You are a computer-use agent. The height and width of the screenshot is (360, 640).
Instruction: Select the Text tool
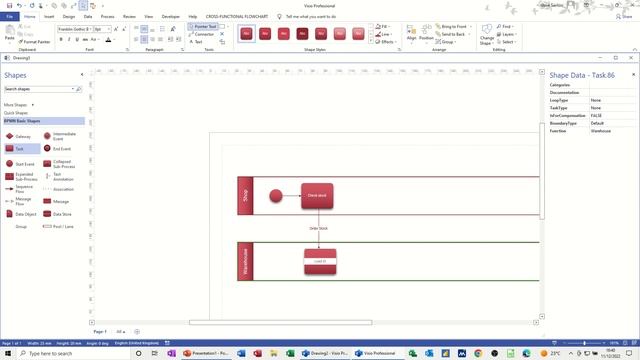196,42
